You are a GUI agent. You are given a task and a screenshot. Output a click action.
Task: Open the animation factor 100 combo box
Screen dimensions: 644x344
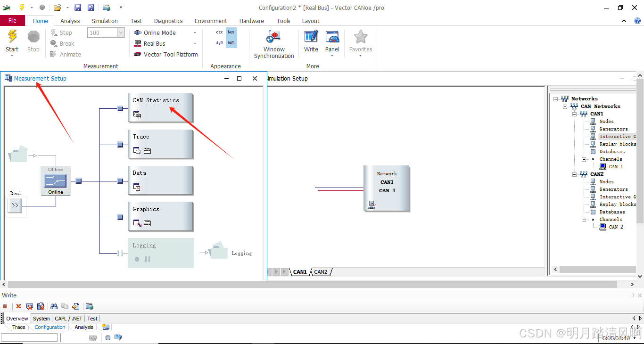[x=106, y=33]
